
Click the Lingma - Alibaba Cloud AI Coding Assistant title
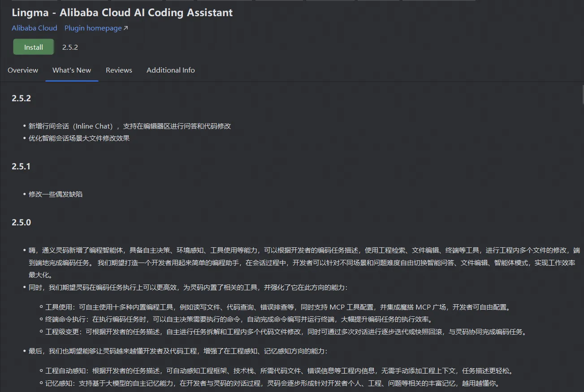coord(122,13)
